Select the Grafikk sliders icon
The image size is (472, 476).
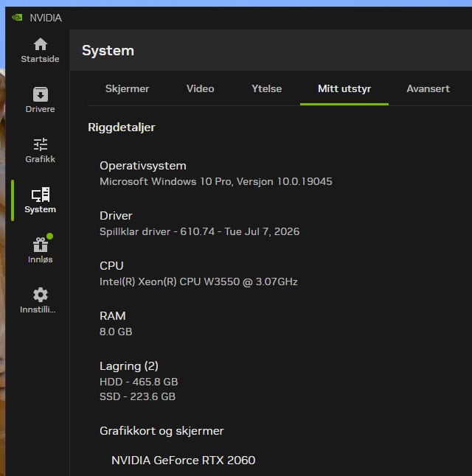(x=40, y=144)
